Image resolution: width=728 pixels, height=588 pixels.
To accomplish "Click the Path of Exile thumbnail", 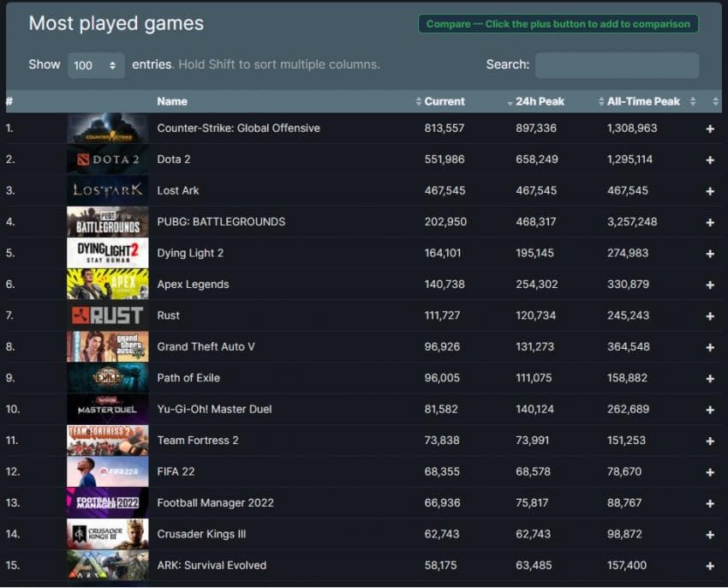I will (x=108, y=378).
